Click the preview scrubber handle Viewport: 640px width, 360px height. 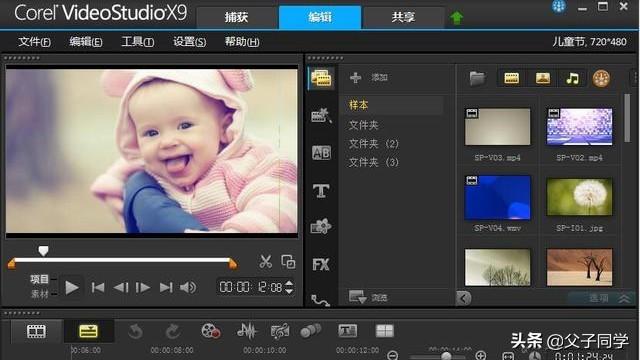click(43, 250)
